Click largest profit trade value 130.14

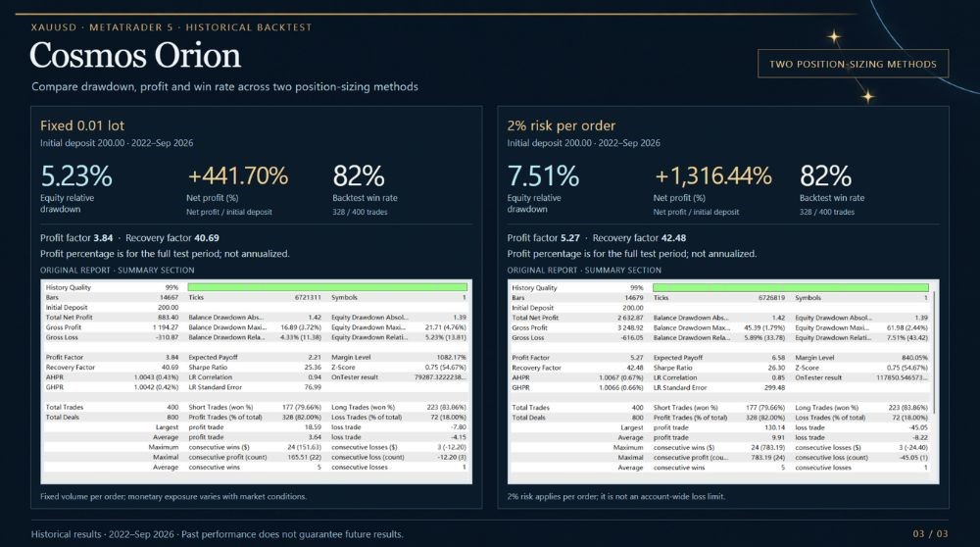coord(775,427)
